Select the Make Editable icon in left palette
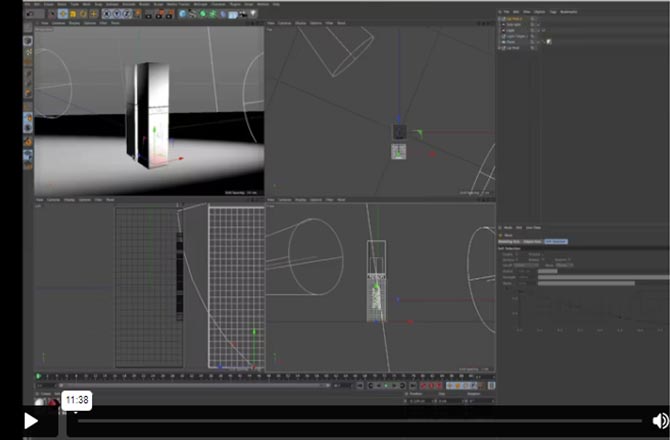The image size is (670, 440). 28,41
